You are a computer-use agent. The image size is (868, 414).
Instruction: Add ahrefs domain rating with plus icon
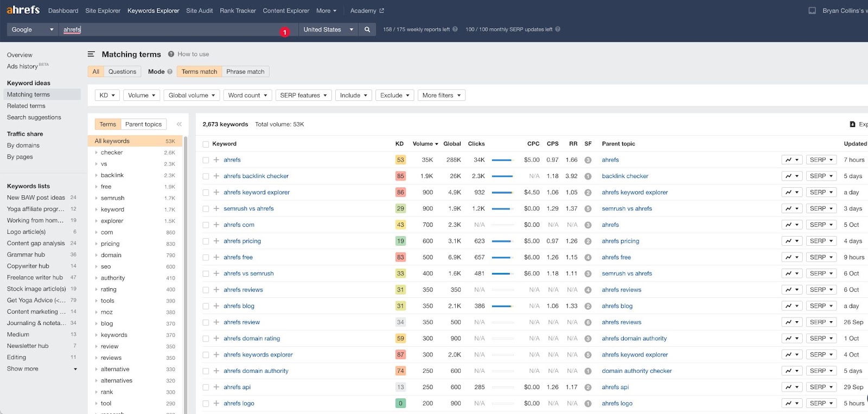pos(216,339)
